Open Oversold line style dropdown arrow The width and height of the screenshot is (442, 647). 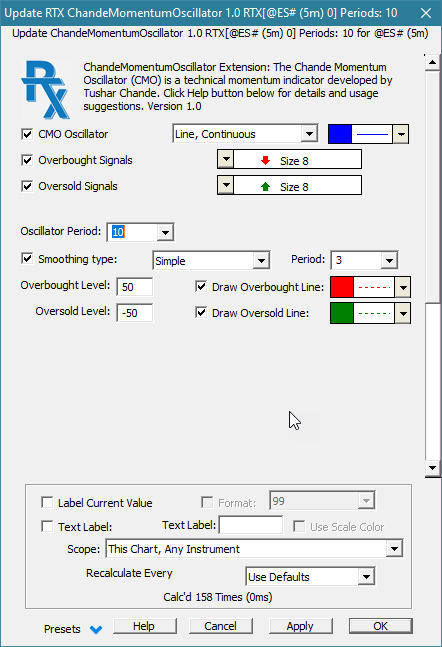coord(403,314)
